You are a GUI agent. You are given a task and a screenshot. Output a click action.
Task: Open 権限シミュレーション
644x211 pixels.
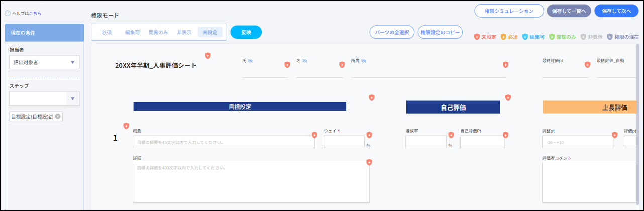pos(509,11)
